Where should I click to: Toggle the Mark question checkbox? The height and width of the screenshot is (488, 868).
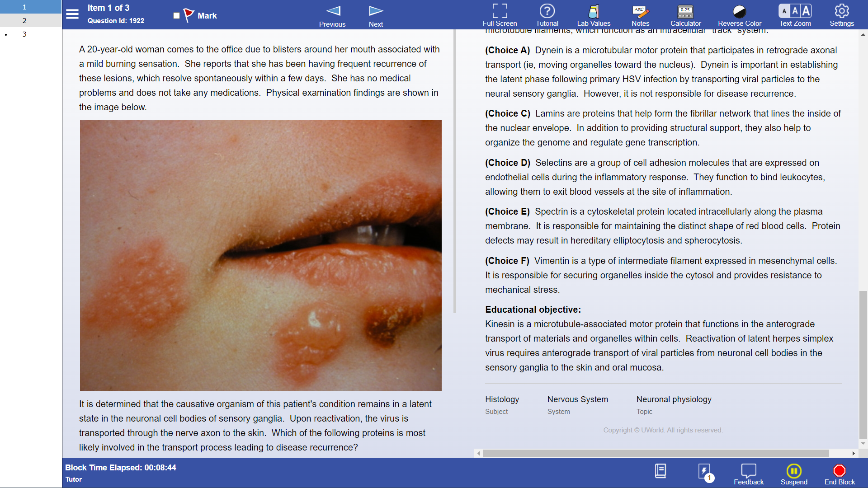point(176,16)
